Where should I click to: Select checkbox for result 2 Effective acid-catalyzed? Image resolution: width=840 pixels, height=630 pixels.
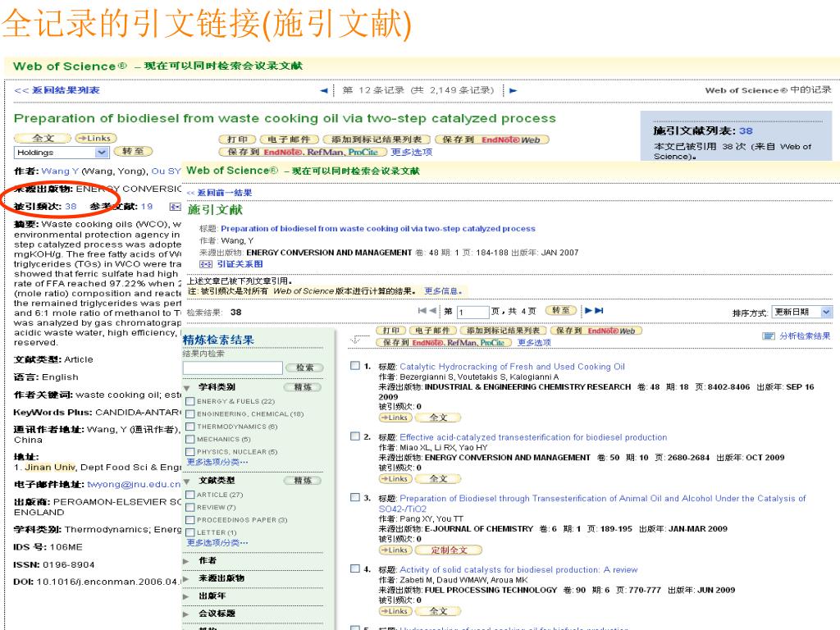[354, 436]
